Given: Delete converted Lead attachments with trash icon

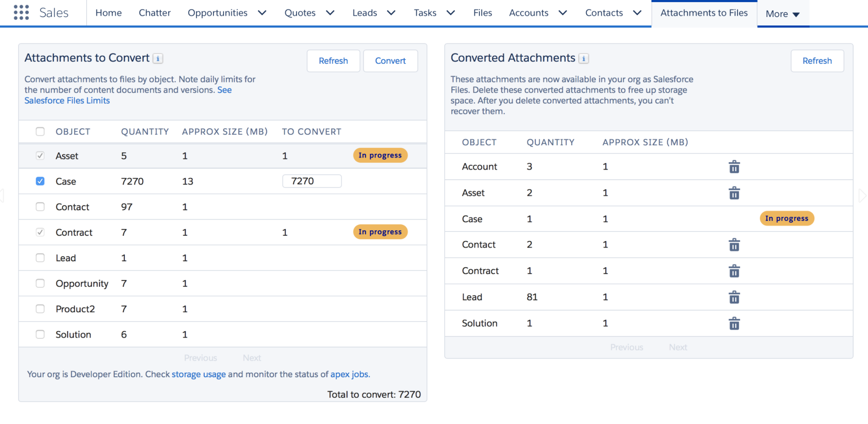Looking at the screenshot, I should click(734, 297).
